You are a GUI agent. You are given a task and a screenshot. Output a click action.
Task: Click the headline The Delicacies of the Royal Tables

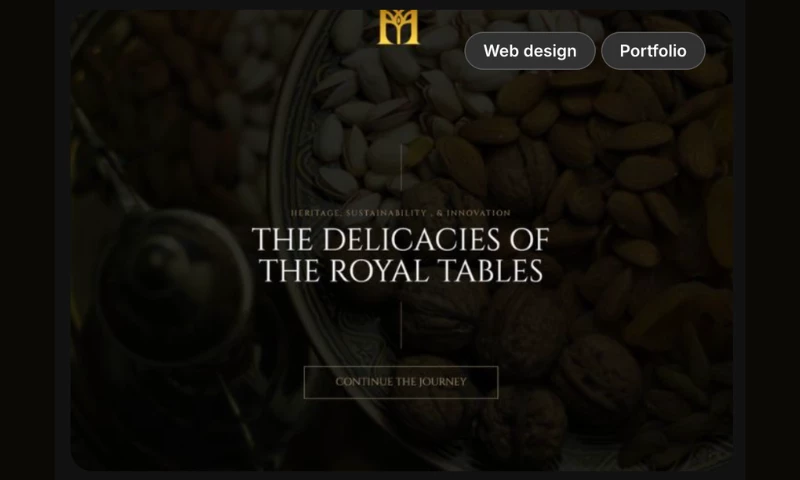[x=401, y=255]
